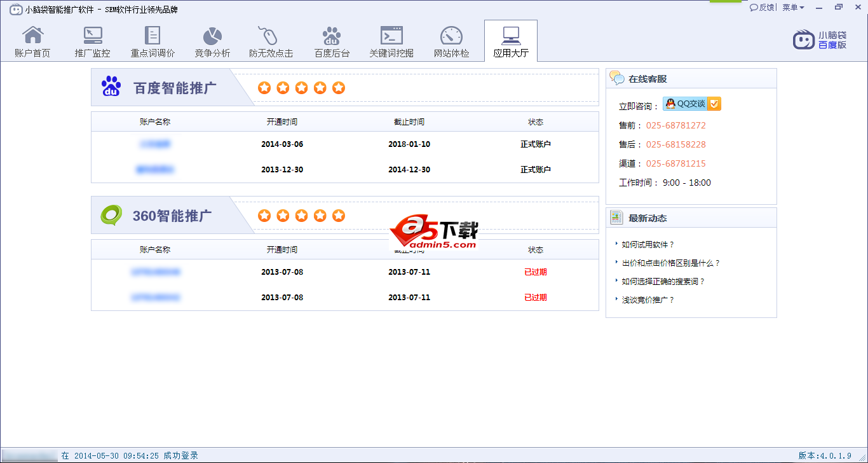Viewport: 868px width, 463px height.
Task: Start chat with QQ交谈 button
Action: (x=691, y=104)
